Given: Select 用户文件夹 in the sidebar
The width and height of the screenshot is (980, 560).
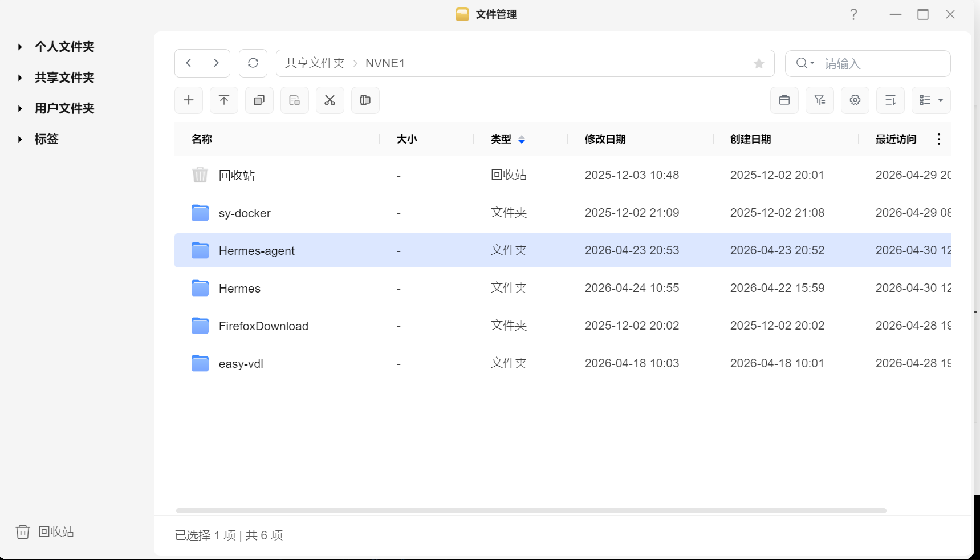Looking at the screenshot, I should click(64, 108).
